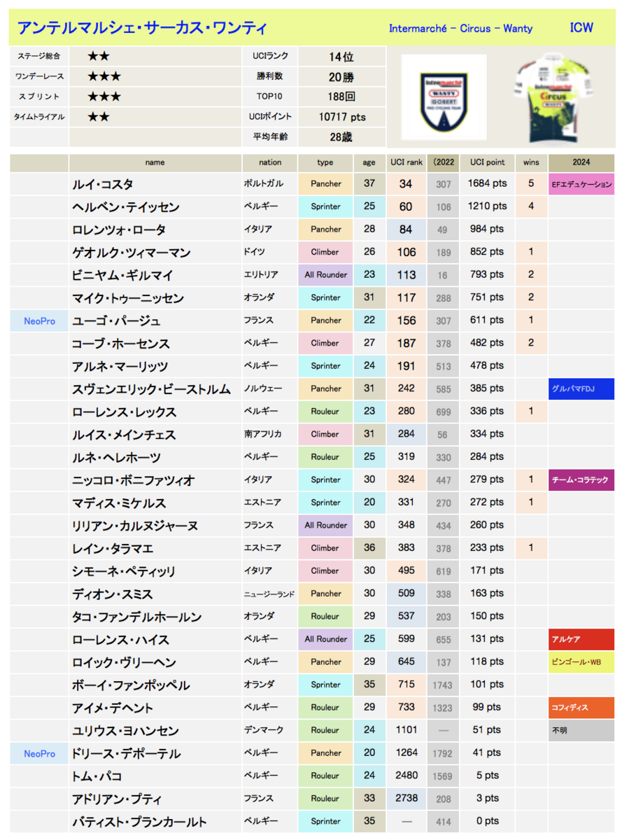
Task: Select rider name ロレンツォ・ロータ
Action: pyautogui.click(x=118, y=230)
